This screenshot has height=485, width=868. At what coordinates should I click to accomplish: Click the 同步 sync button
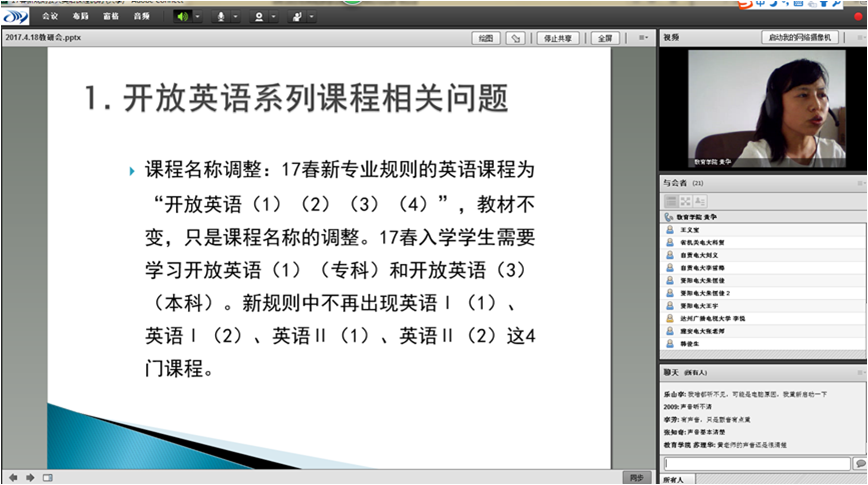(636, 478)
